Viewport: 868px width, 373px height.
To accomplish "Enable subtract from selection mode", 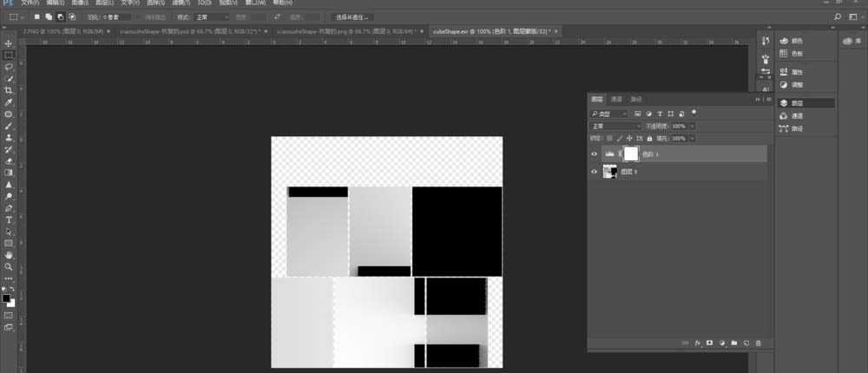I will (61, 17).
